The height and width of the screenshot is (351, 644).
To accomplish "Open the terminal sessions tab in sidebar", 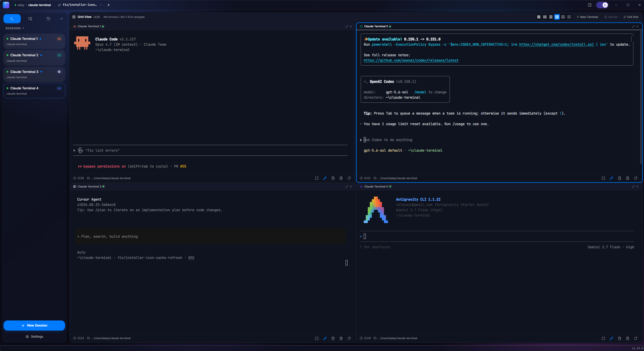I will point(12,19).
